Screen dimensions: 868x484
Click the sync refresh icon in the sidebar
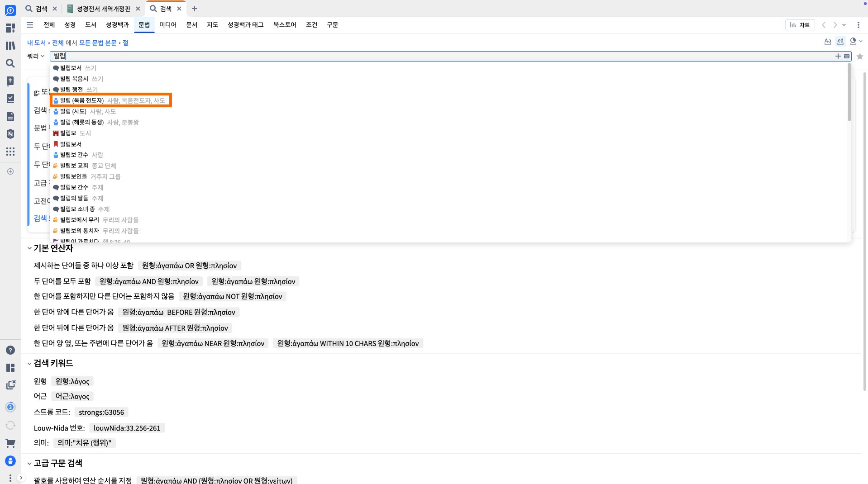[10, 425]
